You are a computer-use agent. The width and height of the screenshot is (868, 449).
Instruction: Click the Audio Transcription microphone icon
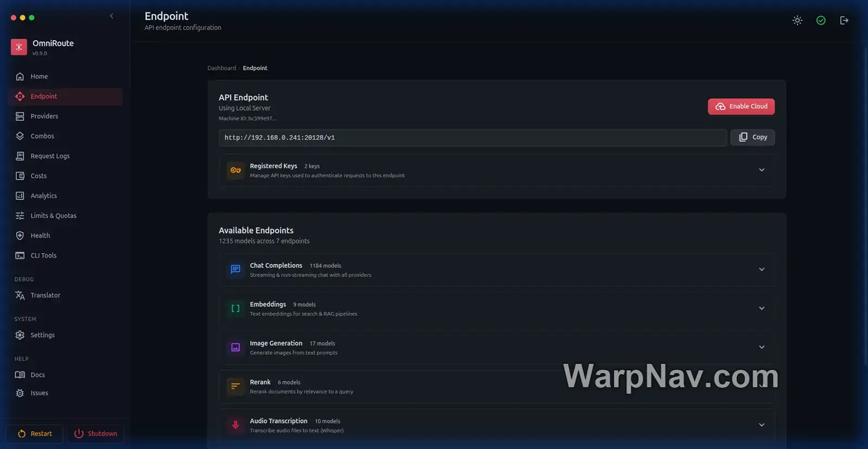pyautogui.click(x=235, y=425)
